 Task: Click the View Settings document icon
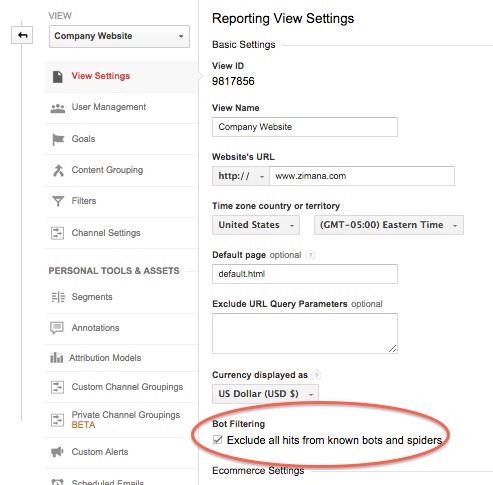58,76
